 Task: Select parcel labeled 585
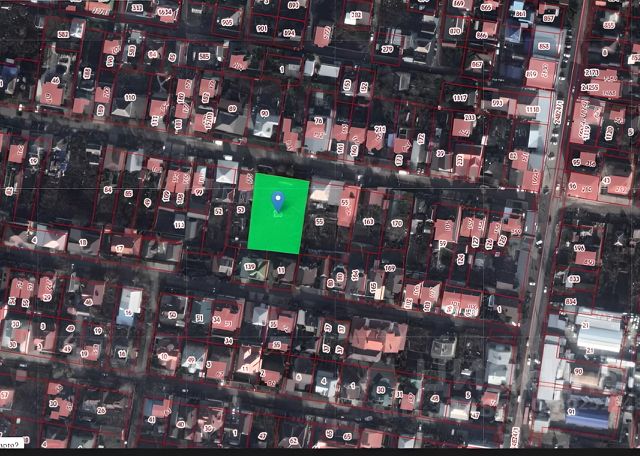(x=204, y=56)
